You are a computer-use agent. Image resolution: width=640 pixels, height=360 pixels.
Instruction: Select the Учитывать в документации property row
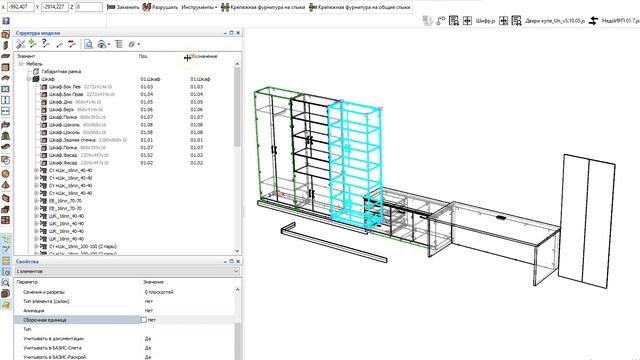125,338
